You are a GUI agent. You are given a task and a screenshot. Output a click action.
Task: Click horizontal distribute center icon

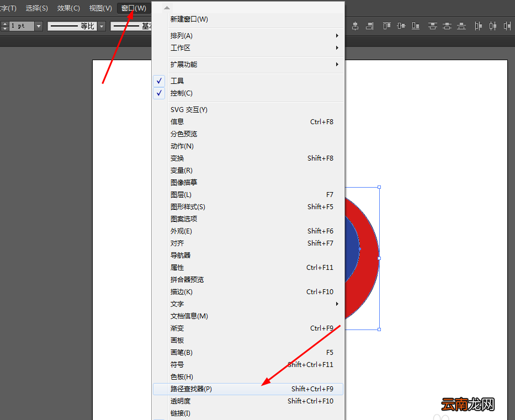tap(493, 26)
